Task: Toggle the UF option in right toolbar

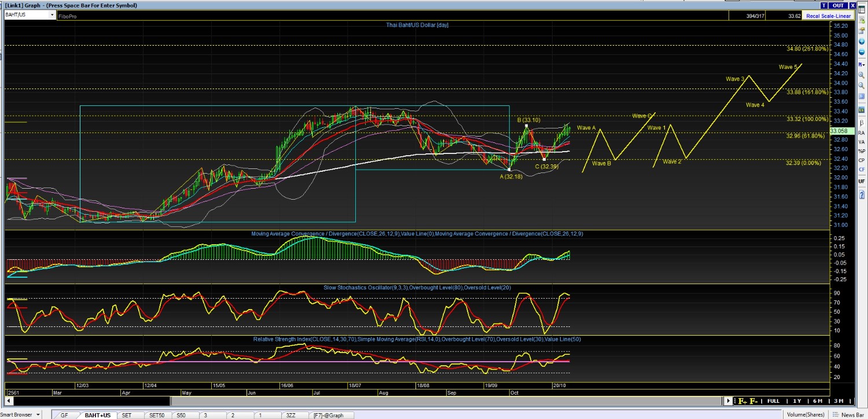Action: (x=862, y=181)
